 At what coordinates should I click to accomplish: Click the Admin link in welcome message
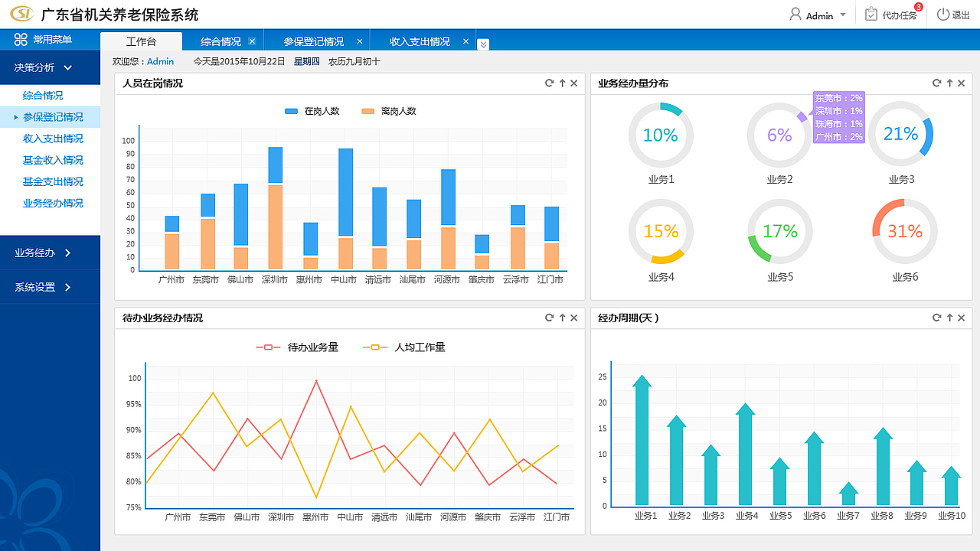coord(160,61)
